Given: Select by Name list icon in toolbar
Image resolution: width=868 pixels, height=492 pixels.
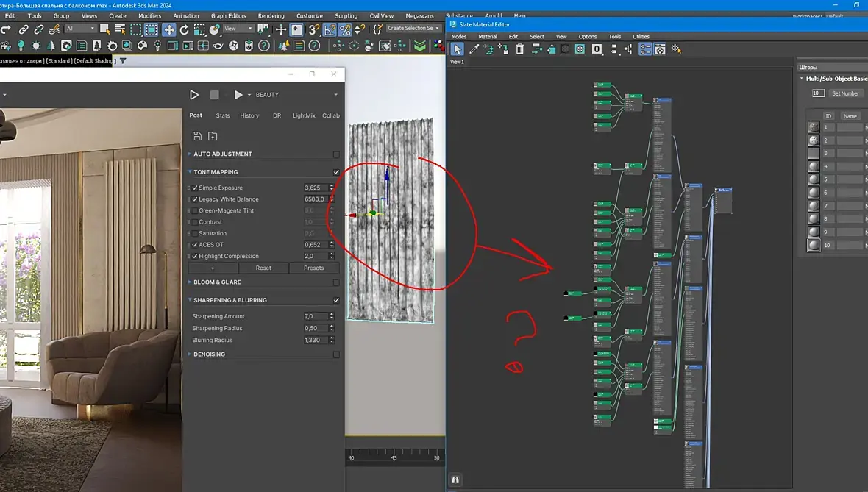Looking at the screenshot, I should tap(120, 29).
